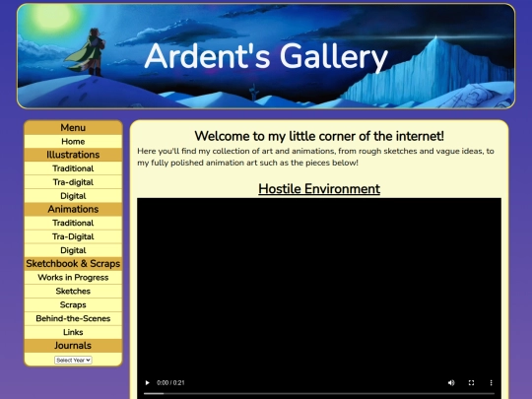The width and height of the screenshot is (532, 399).
Task: Open Tra-digital under Illustrations
Action: pos(73,182)
